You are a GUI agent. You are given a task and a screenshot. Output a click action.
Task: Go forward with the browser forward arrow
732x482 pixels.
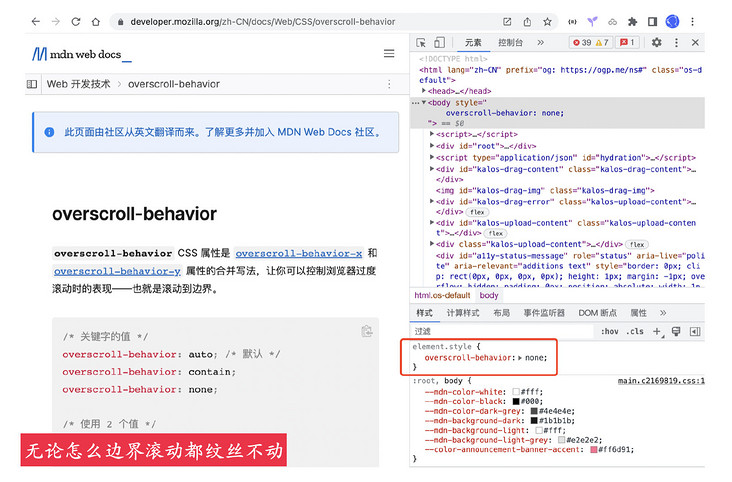tap(56, 21)
